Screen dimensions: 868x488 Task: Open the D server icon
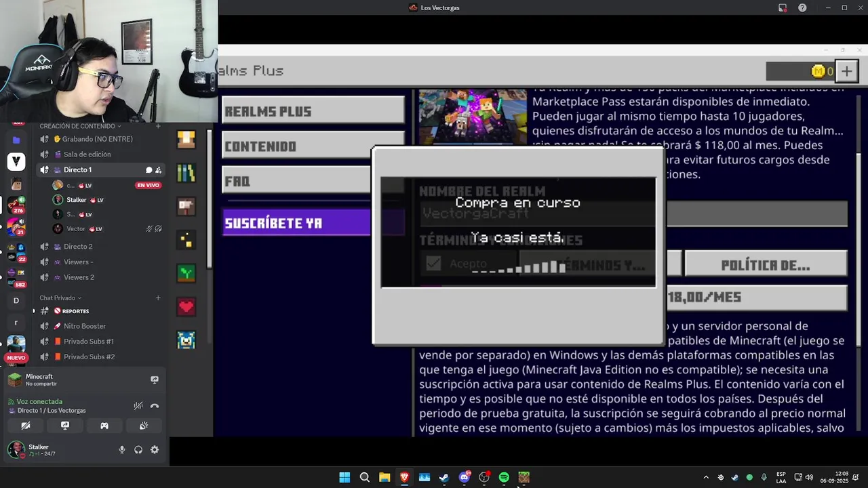(x=16, y=300)
